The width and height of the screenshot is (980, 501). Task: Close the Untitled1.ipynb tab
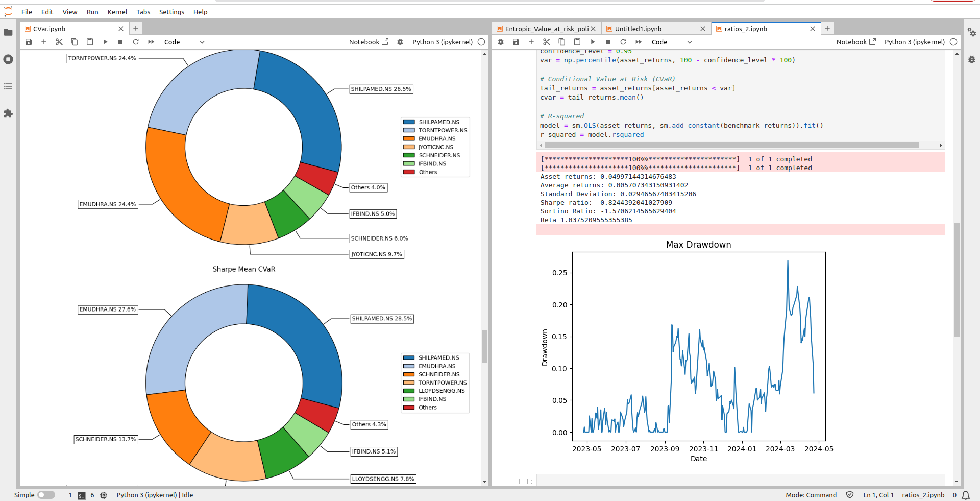click(703, 29)
